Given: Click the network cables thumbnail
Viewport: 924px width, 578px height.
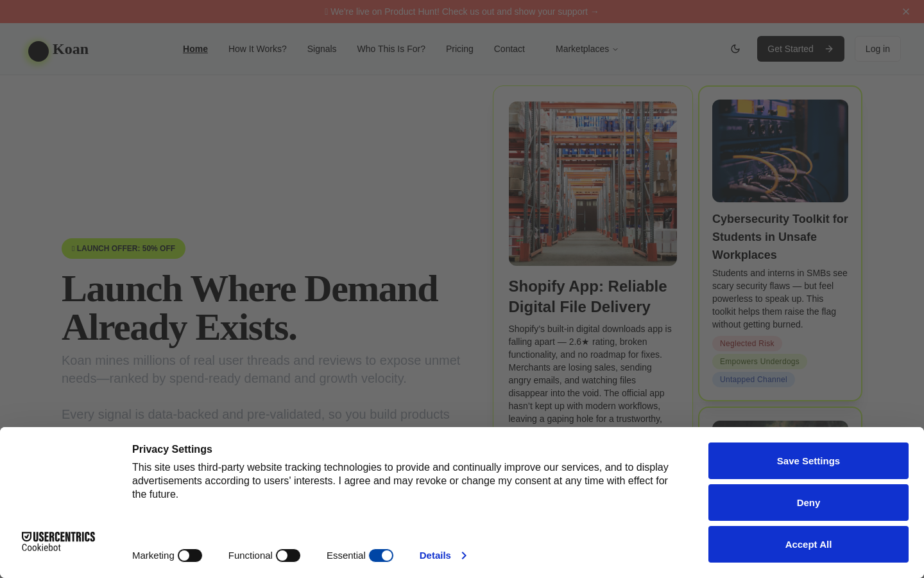Looking at the screenshot, I should [780, 151].
